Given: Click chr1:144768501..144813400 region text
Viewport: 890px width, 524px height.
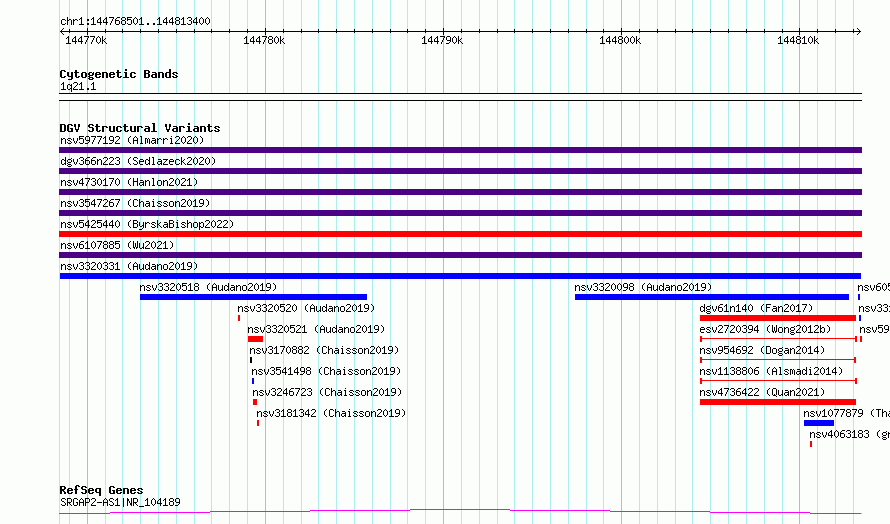Looking at the screenshot, I should [x=135, y=21].
